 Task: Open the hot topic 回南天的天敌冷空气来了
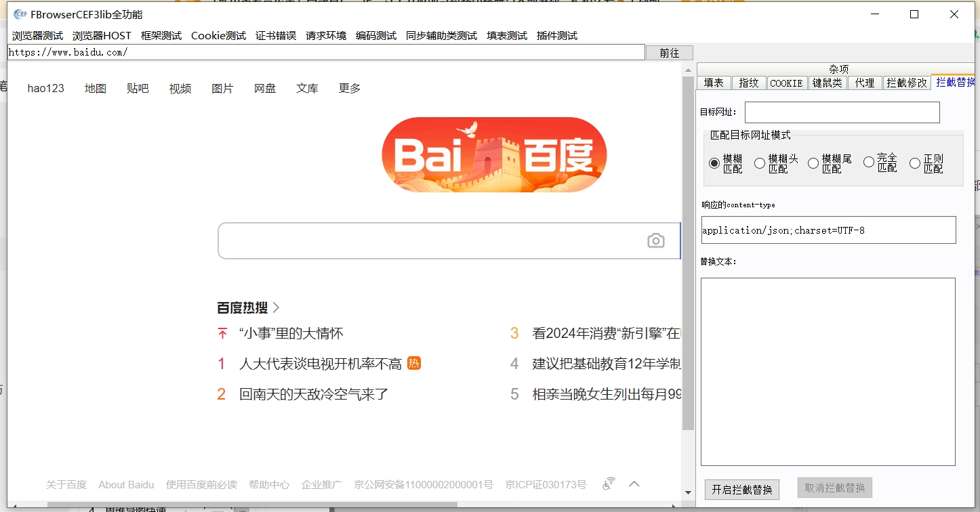pos(314,394)
